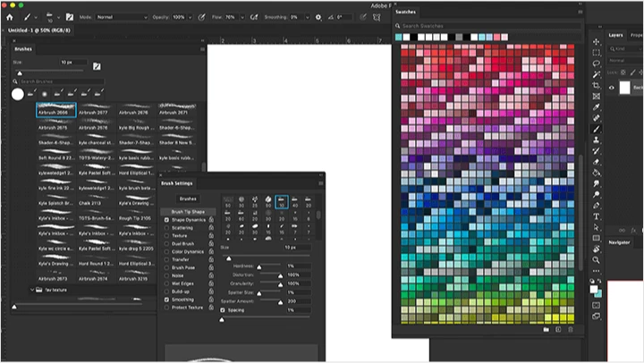Viewport: 644px width, 363px height.
Task: Collapse the fav texture brush folder
Action: pyautogui.click(x=32, y=290)
